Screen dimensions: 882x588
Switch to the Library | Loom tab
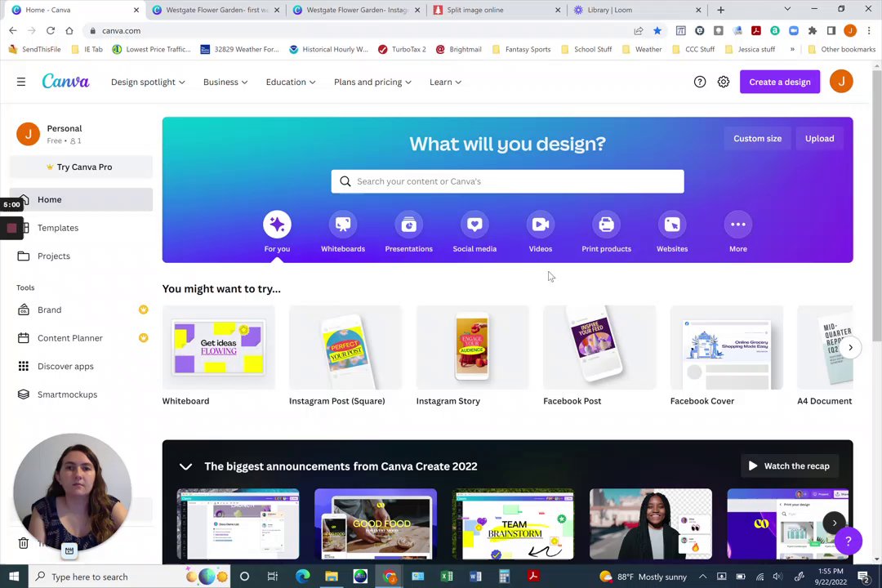[637, 10]
